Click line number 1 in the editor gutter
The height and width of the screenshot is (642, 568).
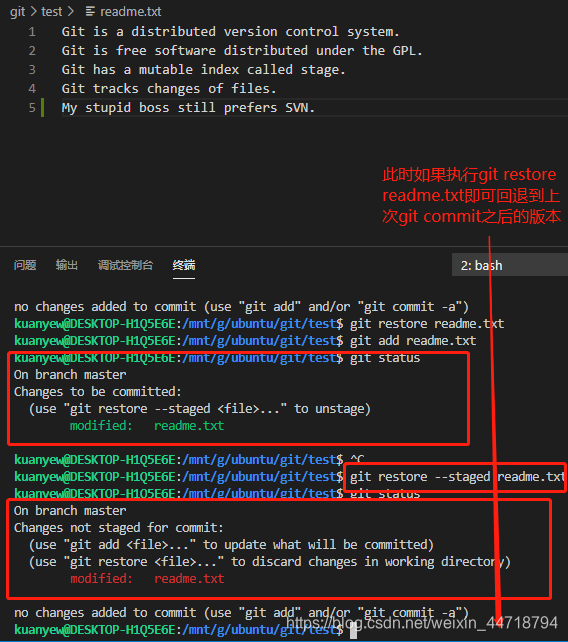click(x=32, y=32)
